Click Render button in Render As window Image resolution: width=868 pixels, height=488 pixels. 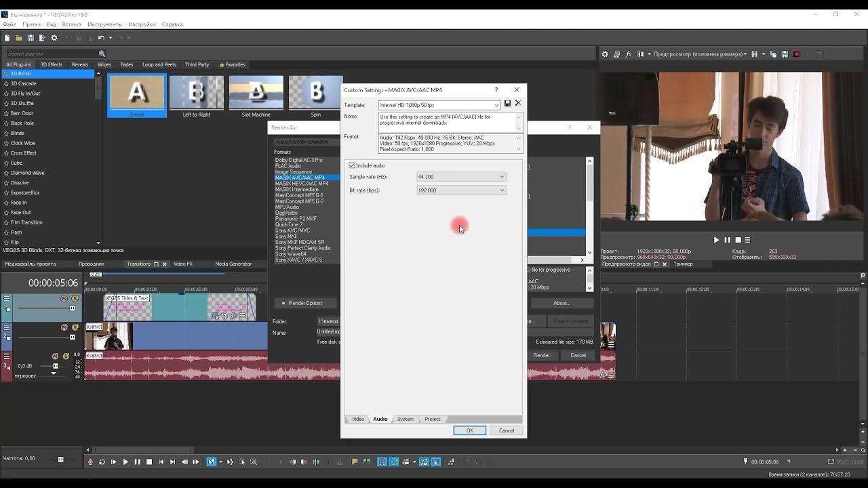[x=541, y=355]
